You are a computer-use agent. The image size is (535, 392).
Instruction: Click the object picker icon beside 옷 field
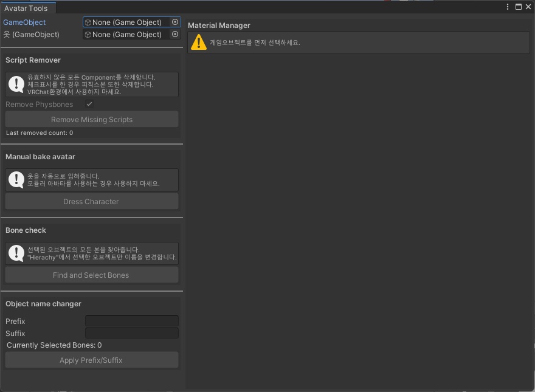click(175, 35)
